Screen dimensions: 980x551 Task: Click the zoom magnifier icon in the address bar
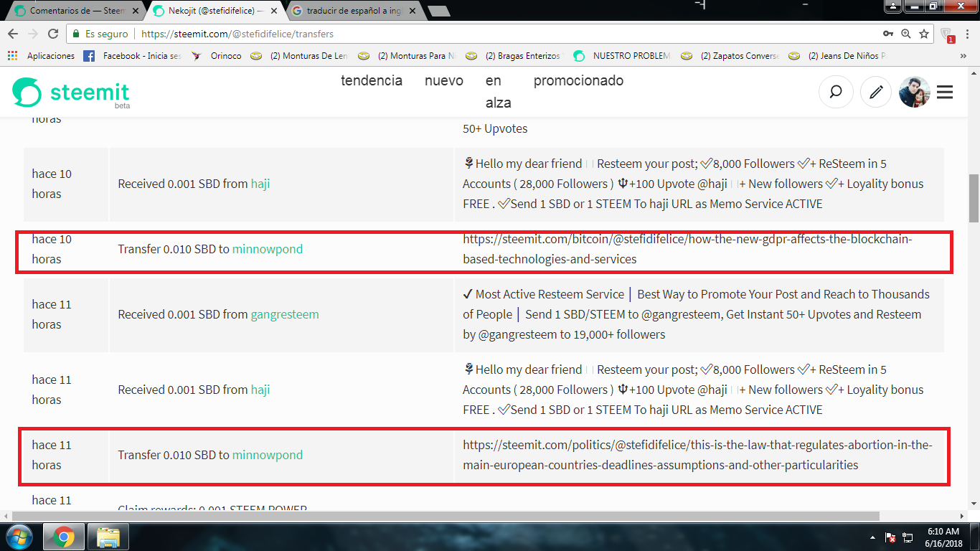(906, 34)
